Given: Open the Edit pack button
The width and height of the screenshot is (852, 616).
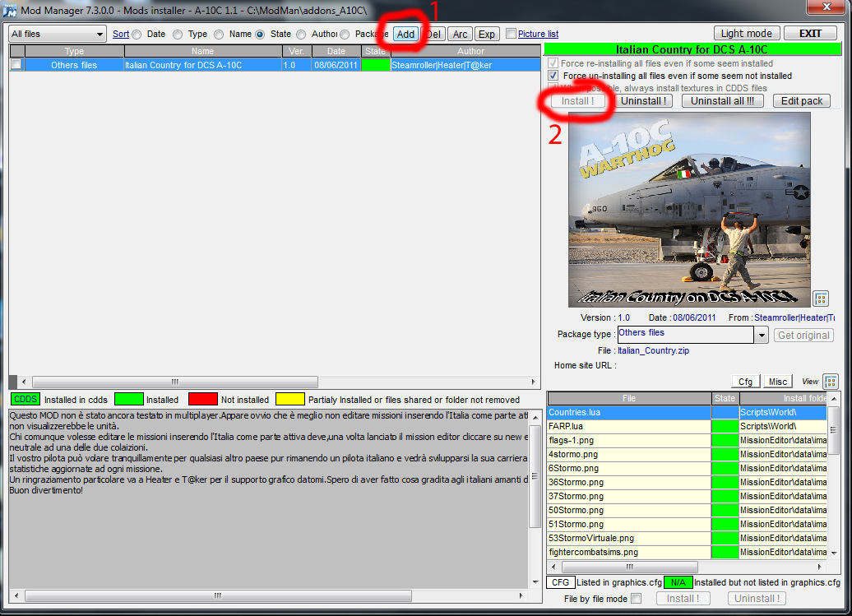Looking at the screenshot, I should click(x=802, y=100).
